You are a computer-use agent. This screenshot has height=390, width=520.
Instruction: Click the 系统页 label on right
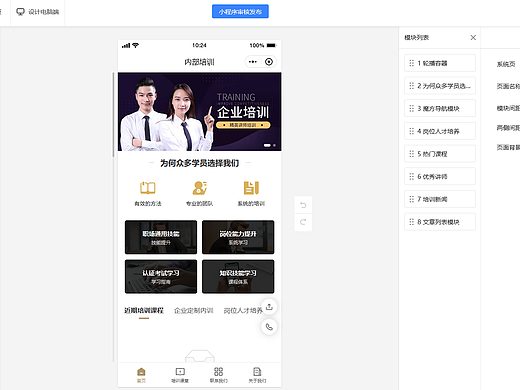tap(506, 64)
